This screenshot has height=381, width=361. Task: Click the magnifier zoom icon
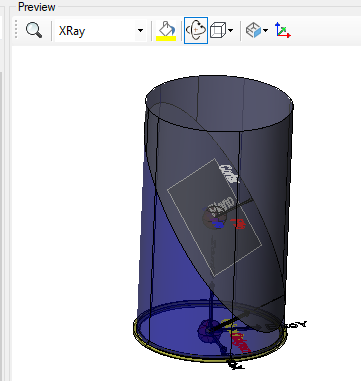coord(34,31)
